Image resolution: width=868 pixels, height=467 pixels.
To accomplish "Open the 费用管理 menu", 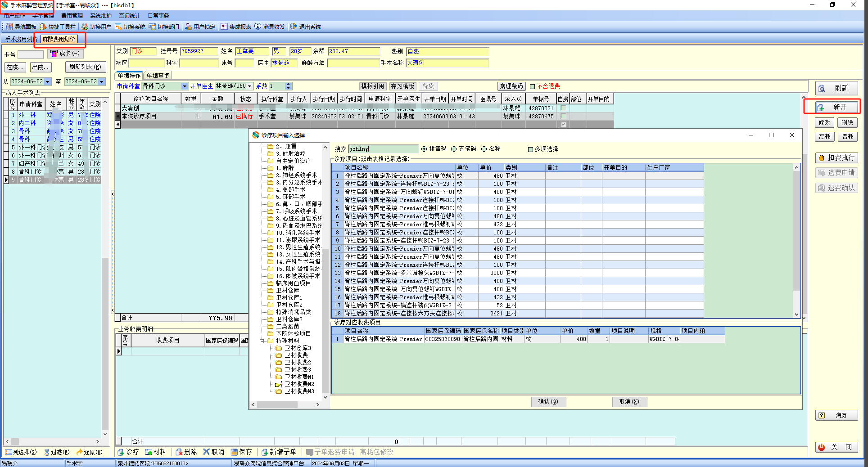I will 72,16.
